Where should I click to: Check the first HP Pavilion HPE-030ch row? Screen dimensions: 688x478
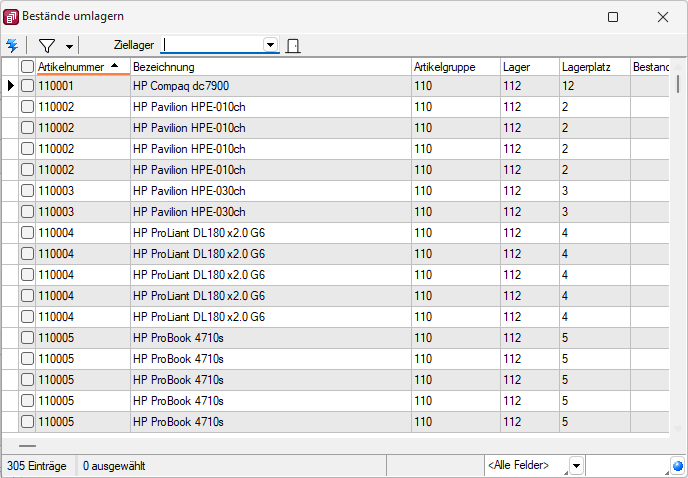(27, 190)
